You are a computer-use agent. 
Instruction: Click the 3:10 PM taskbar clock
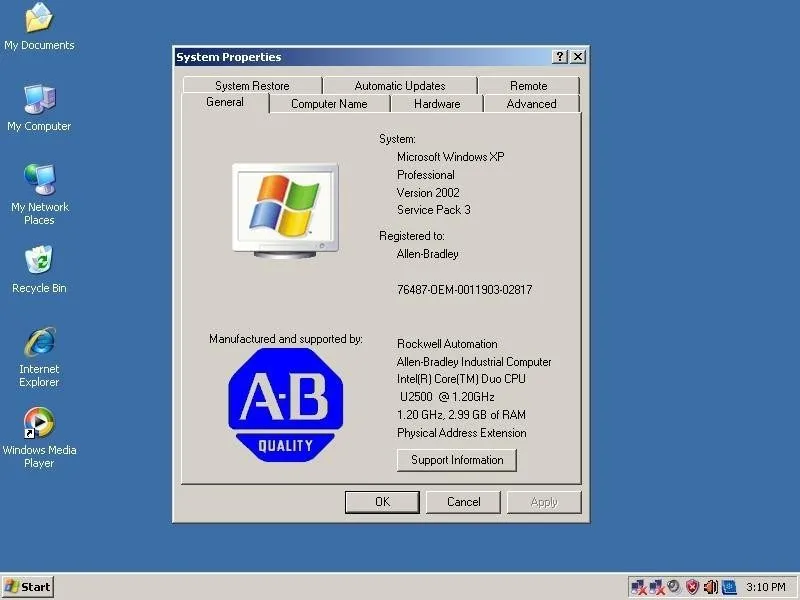pyautogui.click(x=766, y=587)
